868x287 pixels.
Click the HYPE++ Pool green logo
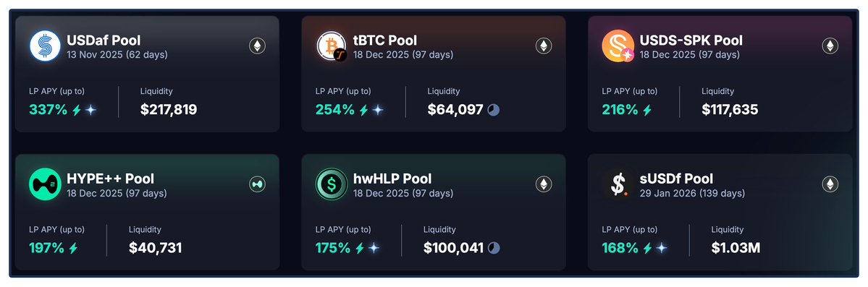coord(45,184)
